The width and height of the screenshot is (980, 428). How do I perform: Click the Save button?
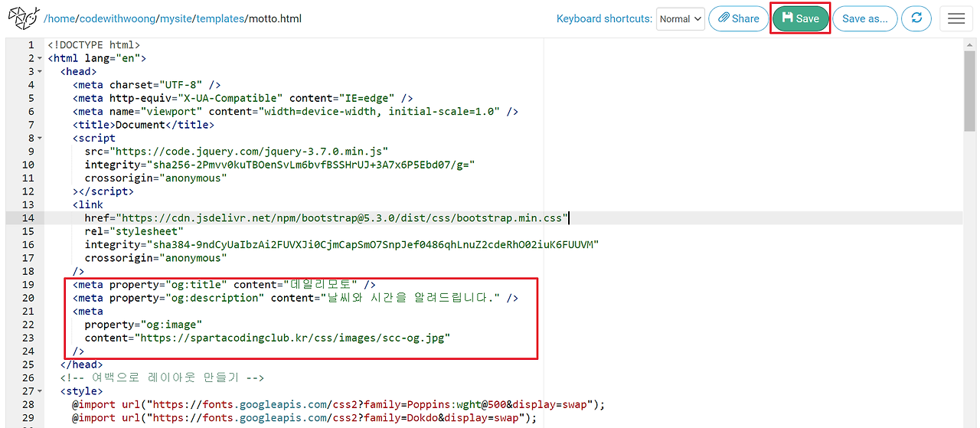pyautogui.click(x=800, y=18)
